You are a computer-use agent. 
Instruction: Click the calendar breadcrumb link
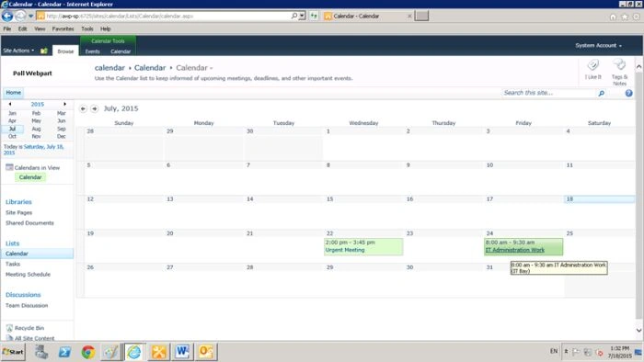[x=109, y=68]
